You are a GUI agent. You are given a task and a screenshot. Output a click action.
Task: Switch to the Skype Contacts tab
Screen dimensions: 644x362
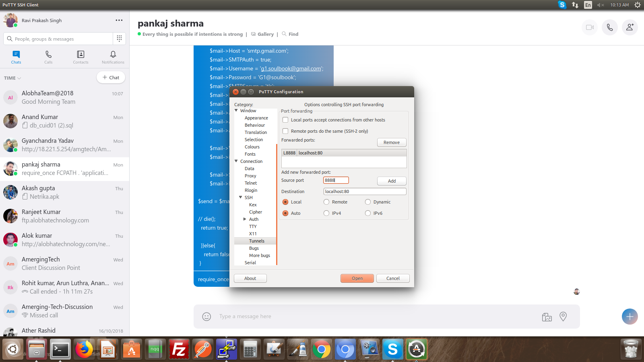pyautogui.click(x=80, y=57)
